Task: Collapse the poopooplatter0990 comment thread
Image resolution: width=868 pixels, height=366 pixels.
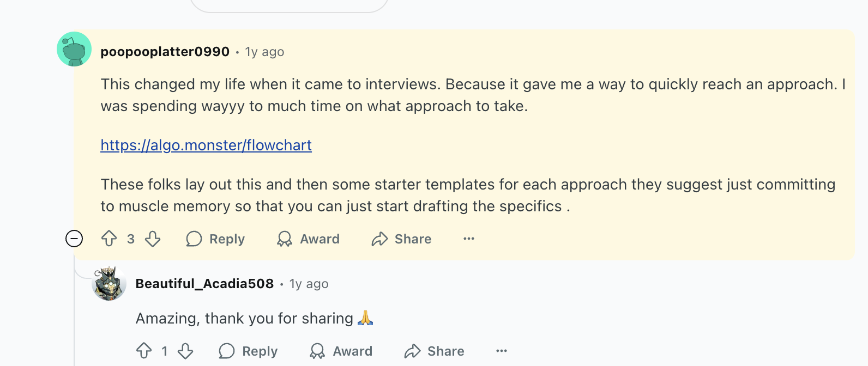Action: click(74, 239)
